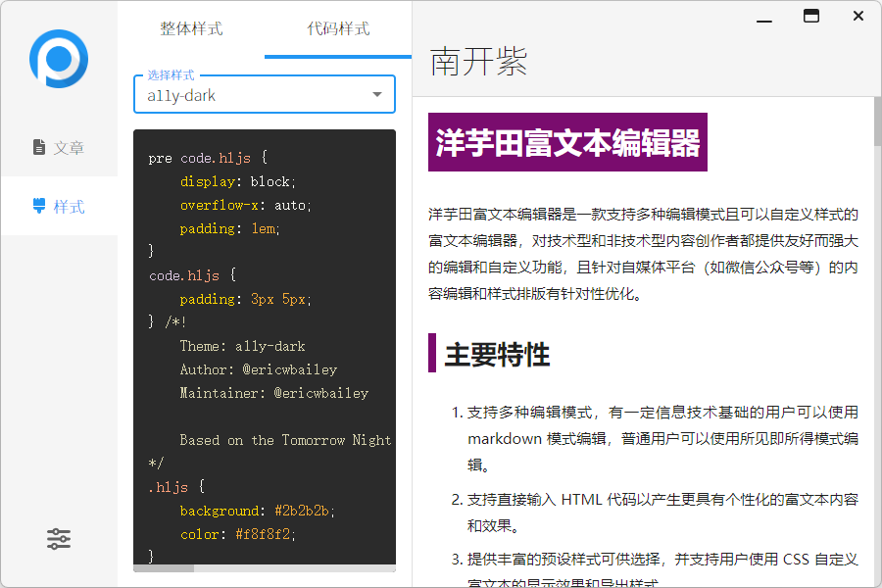Click the 'display: block' code line
The image size is (882, 588).
[237, 181]
